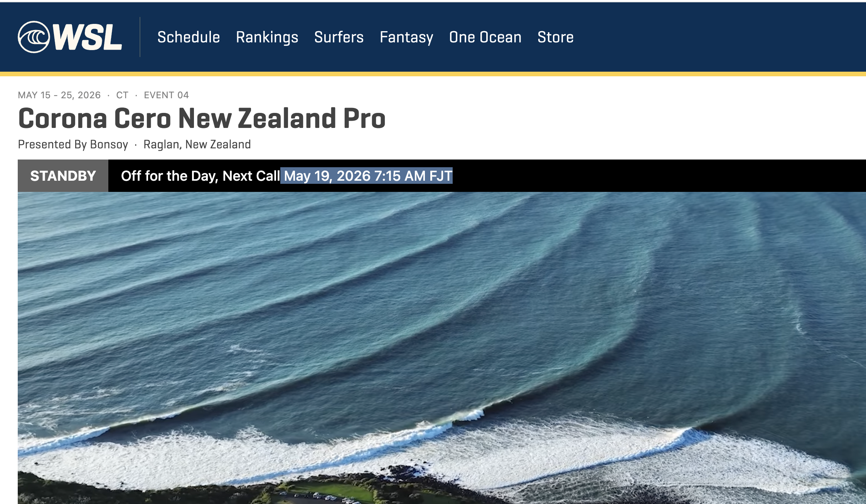Click the 'Raglan, New Zealand' location text
The width and height of the screenshot is (866, 504).
pyautogui.click(x=197, y=144)
